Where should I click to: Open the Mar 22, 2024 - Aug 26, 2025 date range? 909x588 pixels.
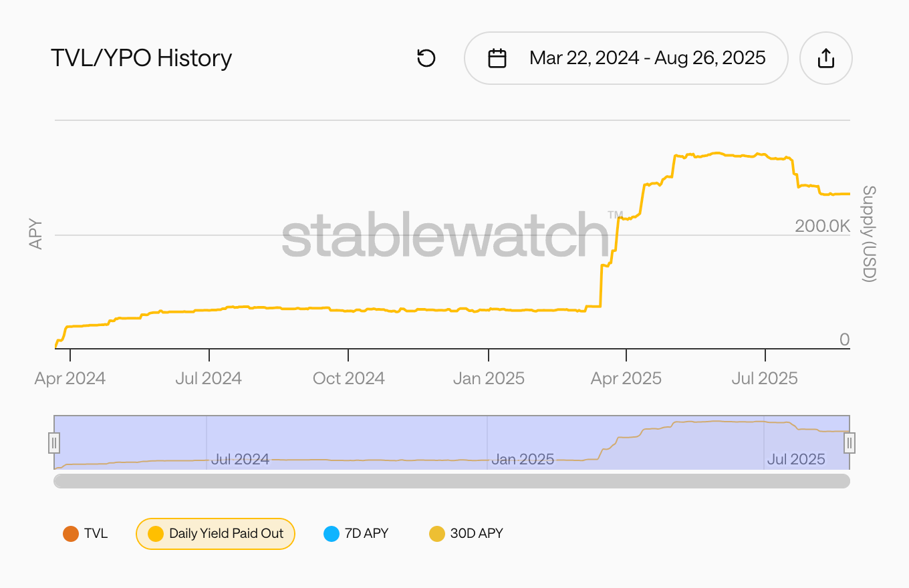[647, 58]
